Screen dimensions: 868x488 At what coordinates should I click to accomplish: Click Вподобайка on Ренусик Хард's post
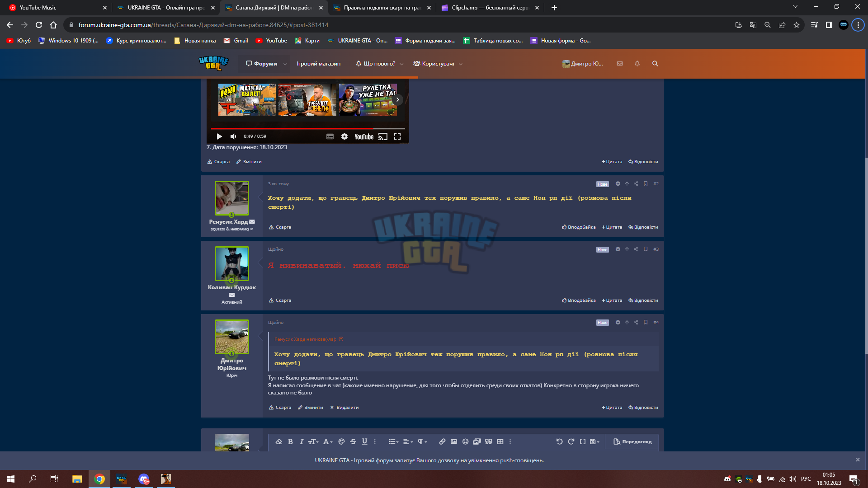click(579, 227)
